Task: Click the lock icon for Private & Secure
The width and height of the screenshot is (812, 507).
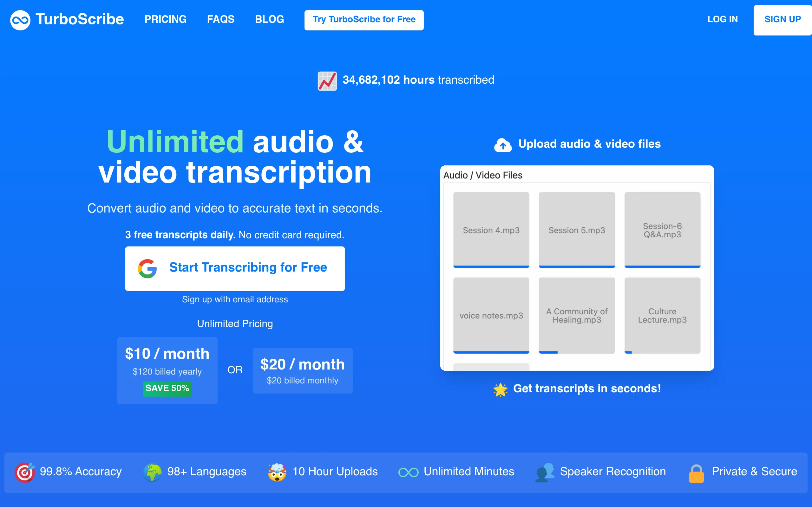Action: [x=697, y=472]
